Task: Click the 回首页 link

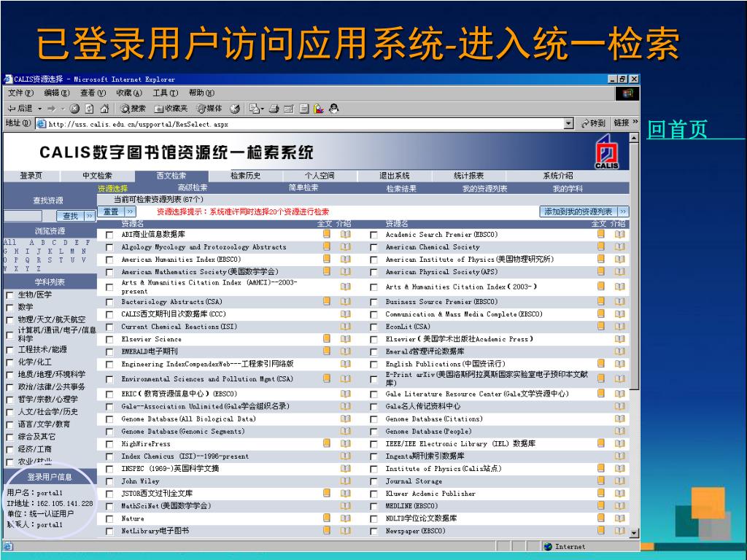Action: 678,131
